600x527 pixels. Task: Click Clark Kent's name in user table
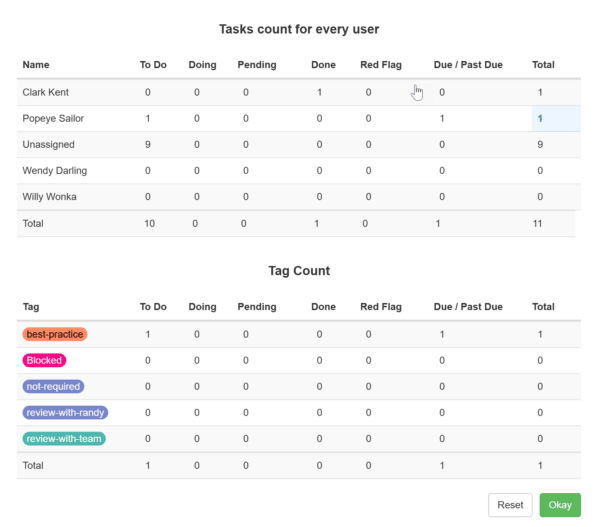coord(46,92)
